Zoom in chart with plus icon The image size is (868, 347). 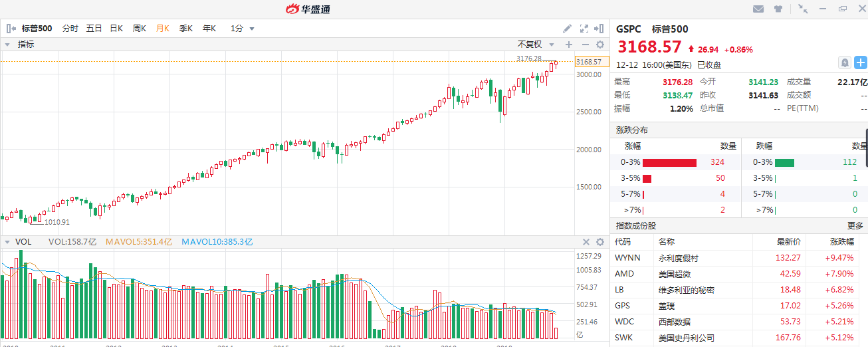tap(568, 45)
